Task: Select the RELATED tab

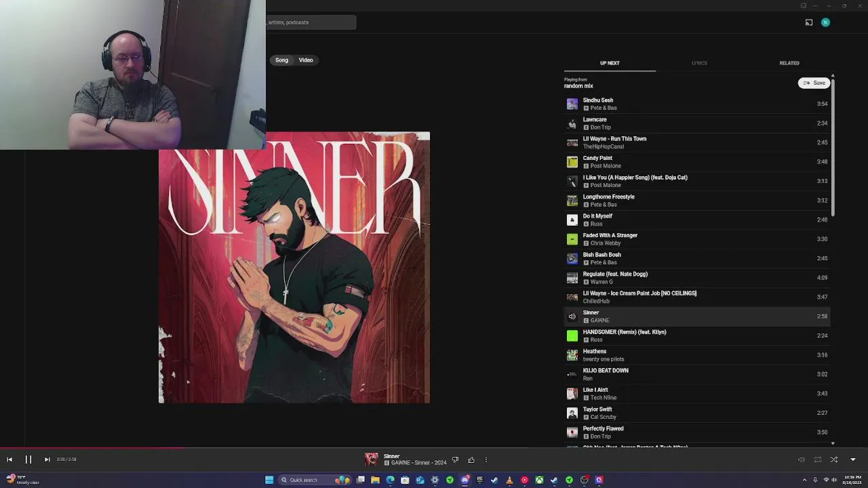Action: (789, 63)
